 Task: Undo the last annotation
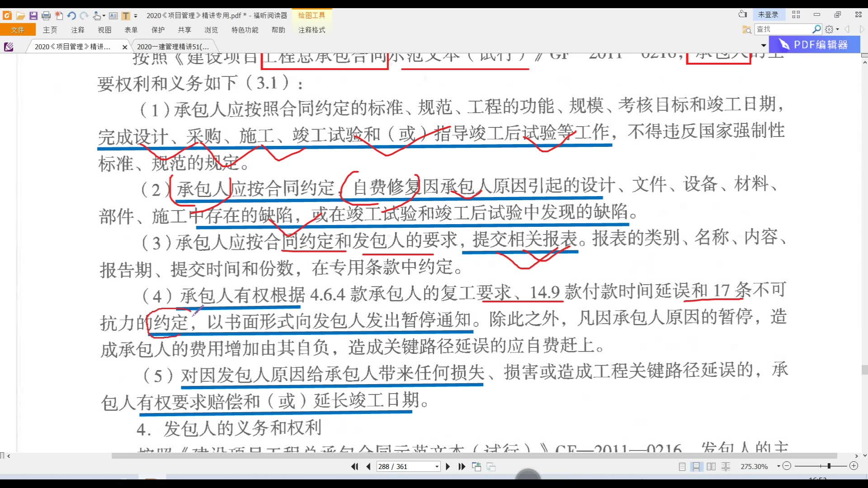coord(71,15)
